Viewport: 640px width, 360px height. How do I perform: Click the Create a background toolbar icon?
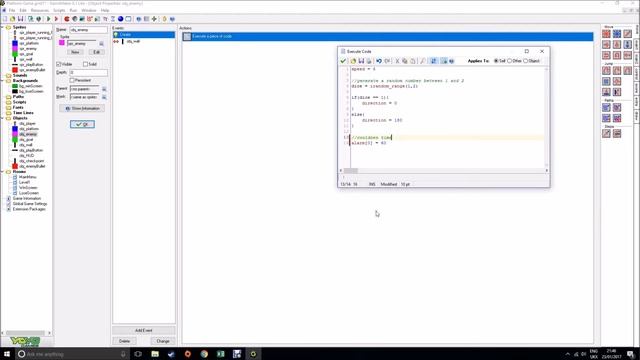pyautogui.click(x=82, y=19)
